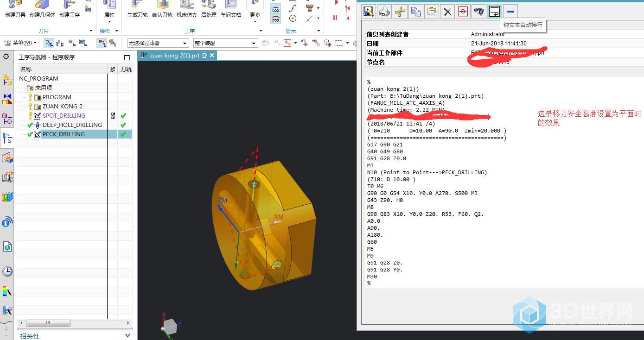This screenshot has height=340, width=644.
Task: Select the NC_PROGRAM root node
Action: pos(39,79)
